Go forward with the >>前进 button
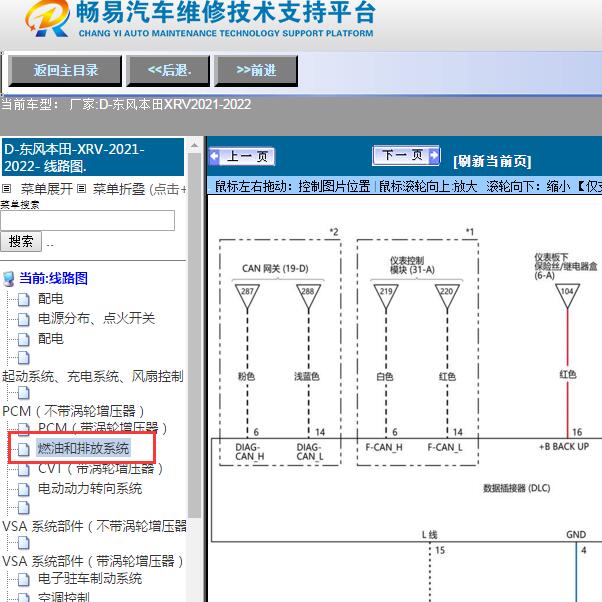Viewport: 602px width, 602px height. tap(256, 70)
